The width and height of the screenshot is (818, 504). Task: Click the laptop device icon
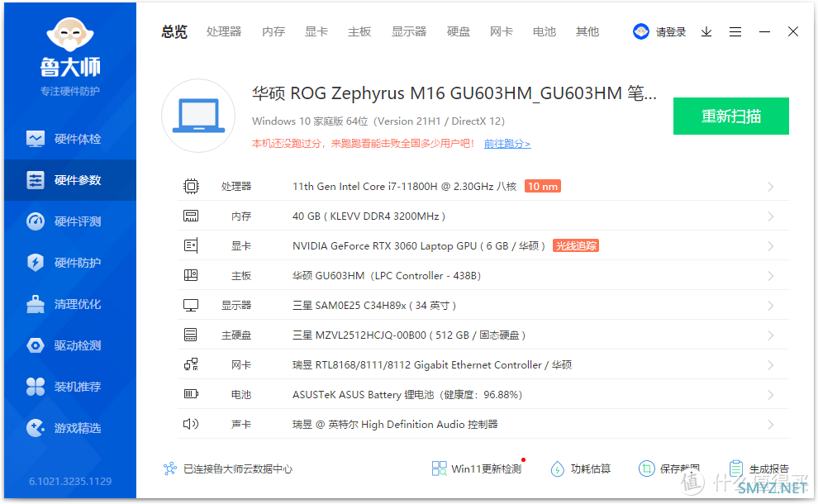pos(198,116)
